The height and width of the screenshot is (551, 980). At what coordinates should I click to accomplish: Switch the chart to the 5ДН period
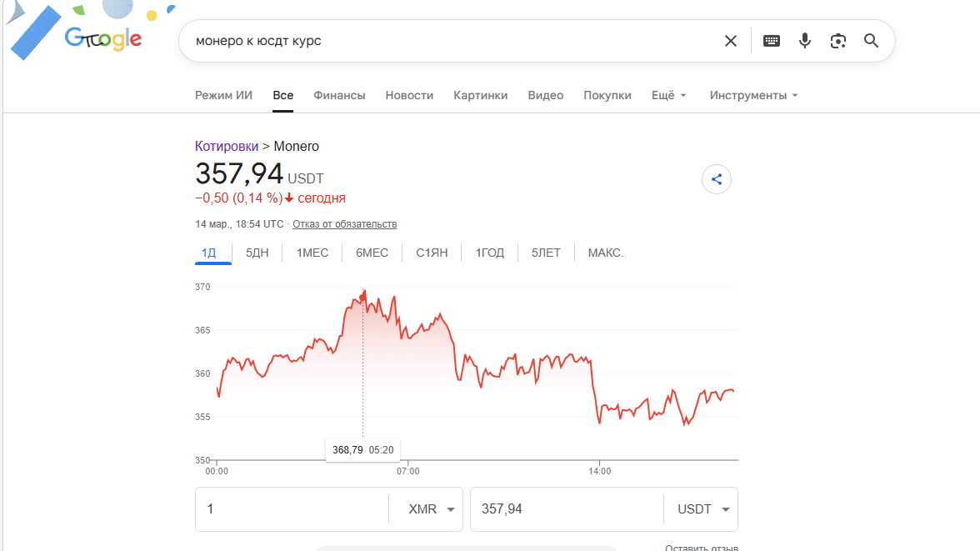coord(257,252)
